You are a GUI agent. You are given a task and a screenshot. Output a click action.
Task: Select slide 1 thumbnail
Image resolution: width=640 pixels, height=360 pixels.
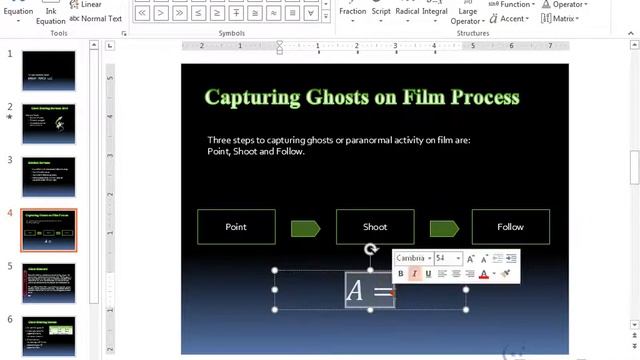[49, 71]
